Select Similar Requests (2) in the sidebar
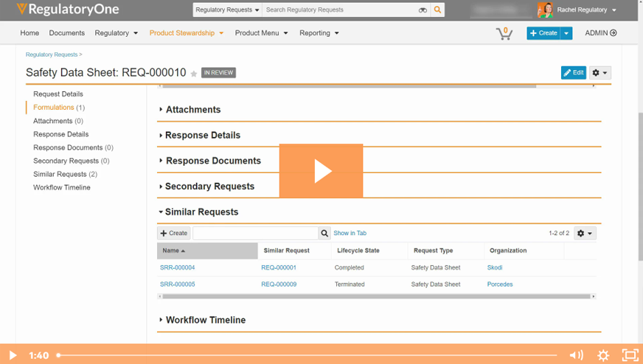The width and height of the screenshot is (643, 364). click(x=65, y=174)
